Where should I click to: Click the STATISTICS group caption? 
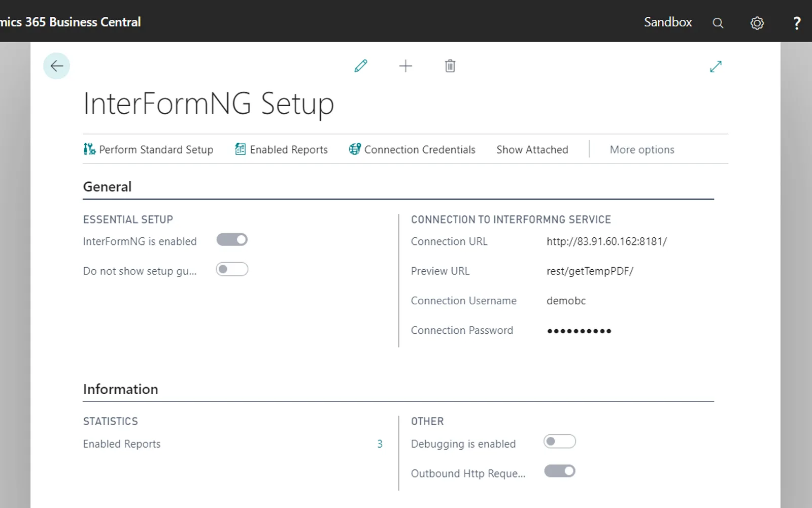(x=111, y=421)
